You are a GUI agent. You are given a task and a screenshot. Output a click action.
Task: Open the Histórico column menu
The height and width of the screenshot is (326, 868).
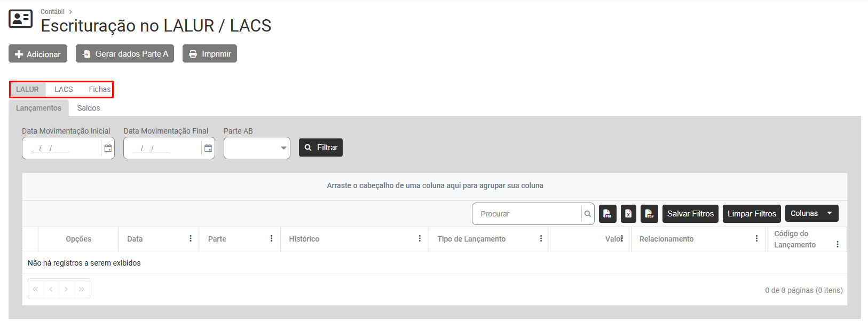420,239
